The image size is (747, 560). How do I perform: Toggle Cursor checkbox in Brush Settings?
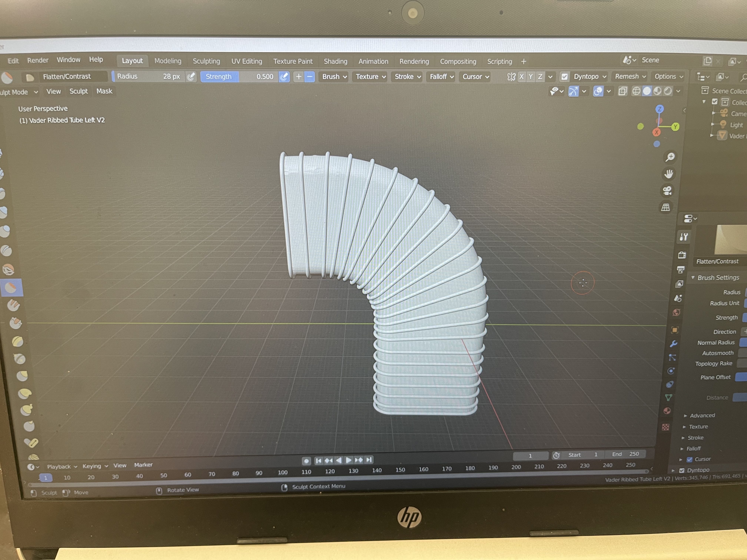point(689,459)
